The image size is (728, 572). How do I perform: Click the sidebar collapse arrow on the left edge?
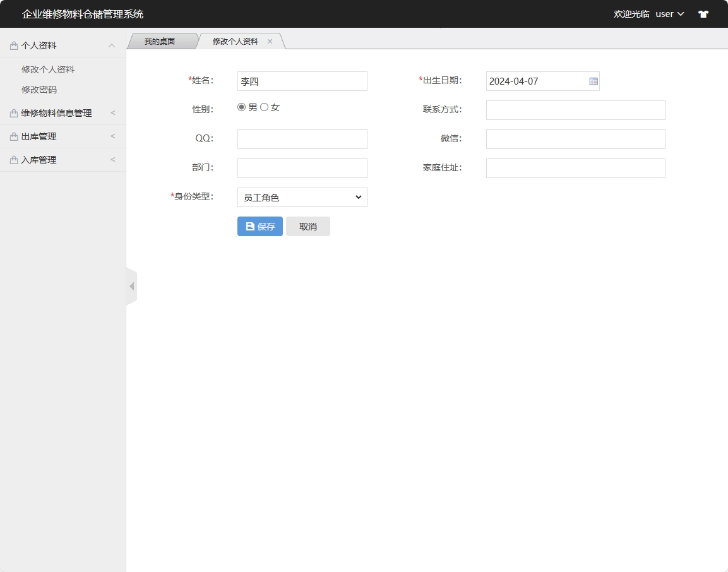pyautogui.click(x=131, y=285)
